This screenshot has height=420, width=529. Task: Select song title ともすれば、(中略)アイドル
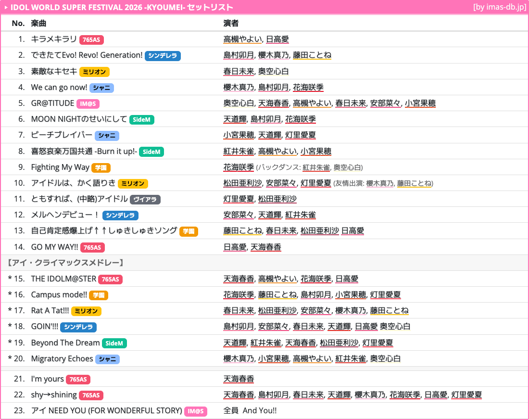pyautogui.click(x=79, y=199)
